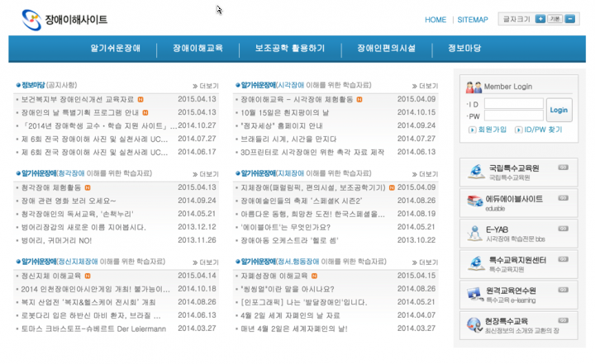The width and height of the screenshot is (595, 364).
Task: Open '점자세상' 홈페이지 안내 post
Action: (282, 126)
